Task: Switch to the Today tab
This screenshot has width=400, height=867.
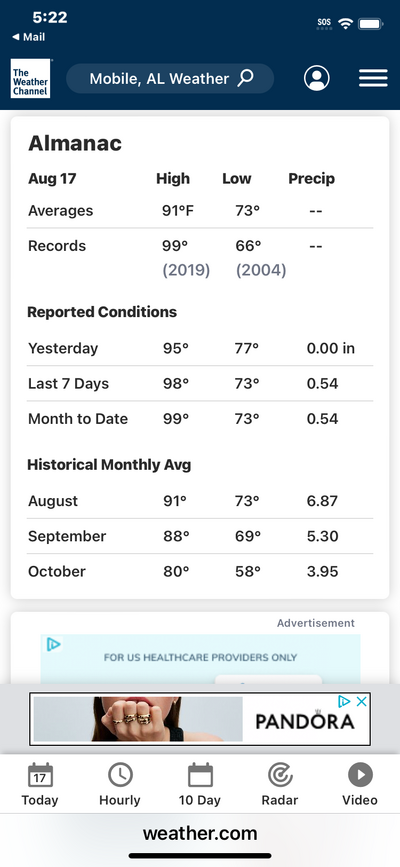Action: pyautogui.click(x=40, y=784)
